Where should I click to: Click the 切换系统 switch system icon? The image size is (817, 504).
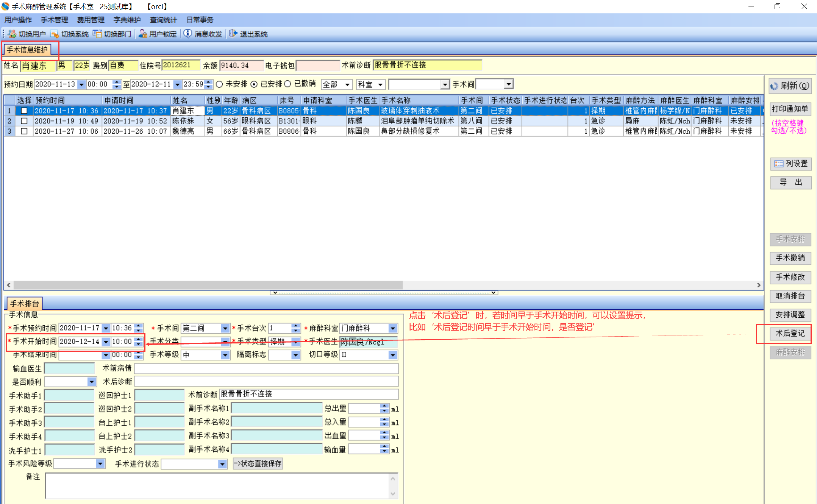pos(55,34)
